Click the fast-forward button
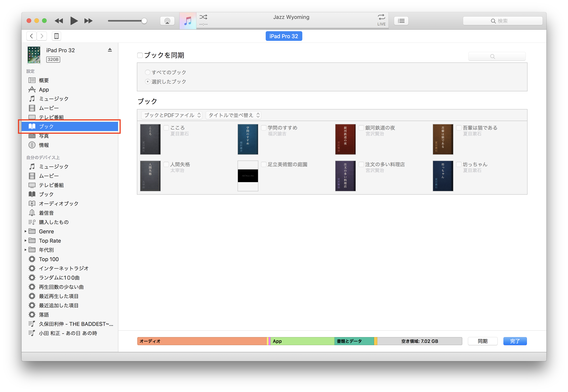Viewport: 568px width, 392px height. tap(88, 21)
